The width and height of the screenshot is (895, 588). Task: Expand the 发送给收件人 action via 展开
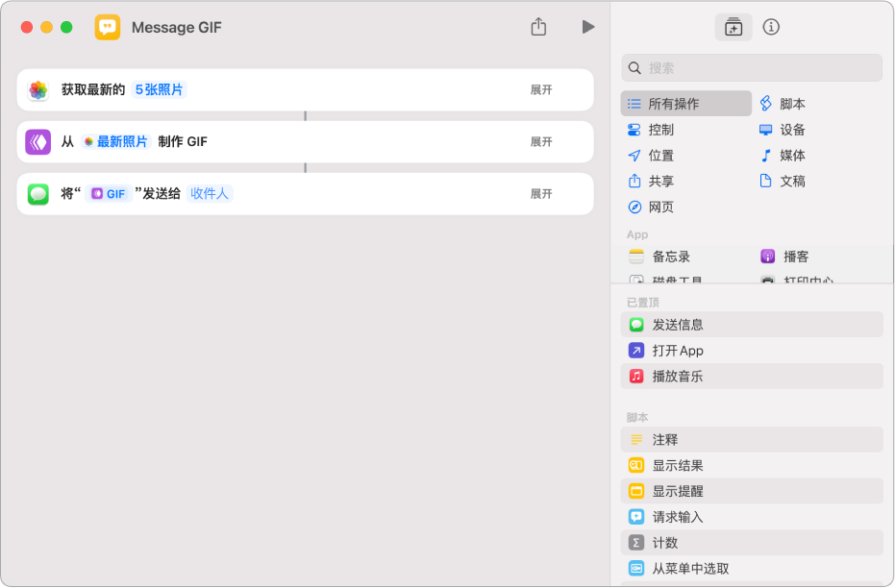[x=541, y=194]
